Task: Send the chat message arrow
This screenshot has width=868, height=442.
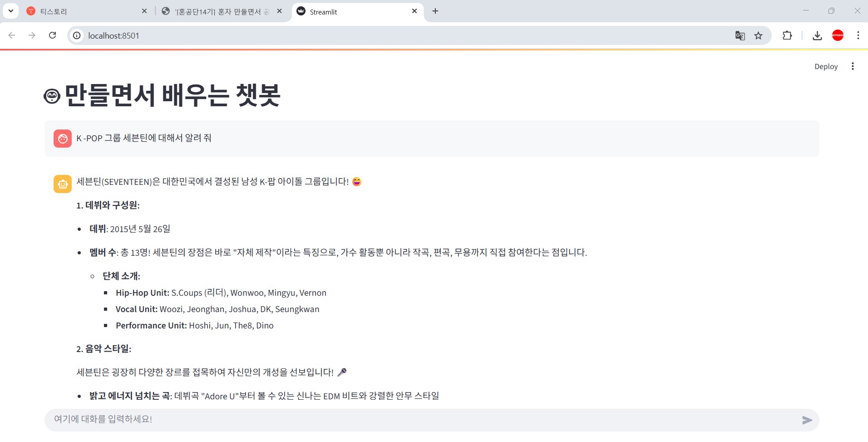Action: click(807, 420)
